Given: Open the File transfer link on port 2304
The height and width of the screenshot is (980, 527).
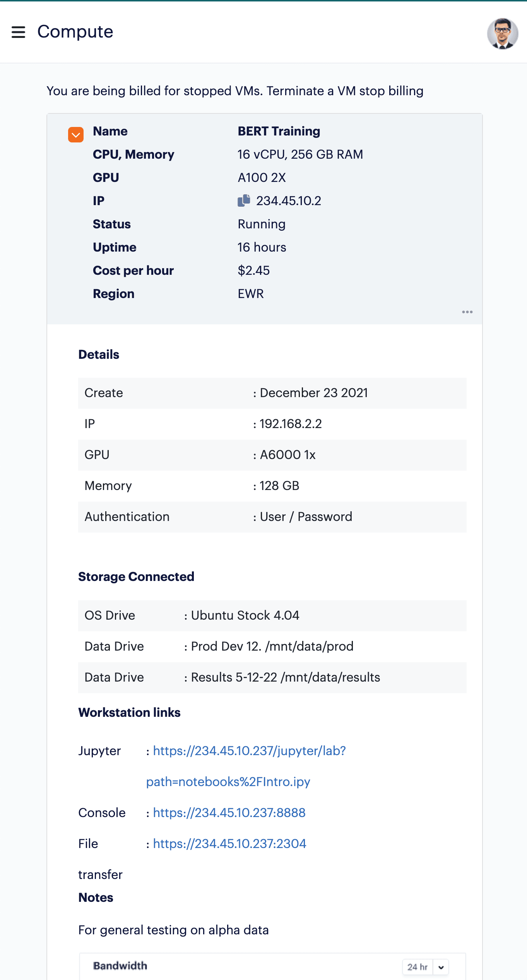Looking at the screenshot, I should point(229,843).
